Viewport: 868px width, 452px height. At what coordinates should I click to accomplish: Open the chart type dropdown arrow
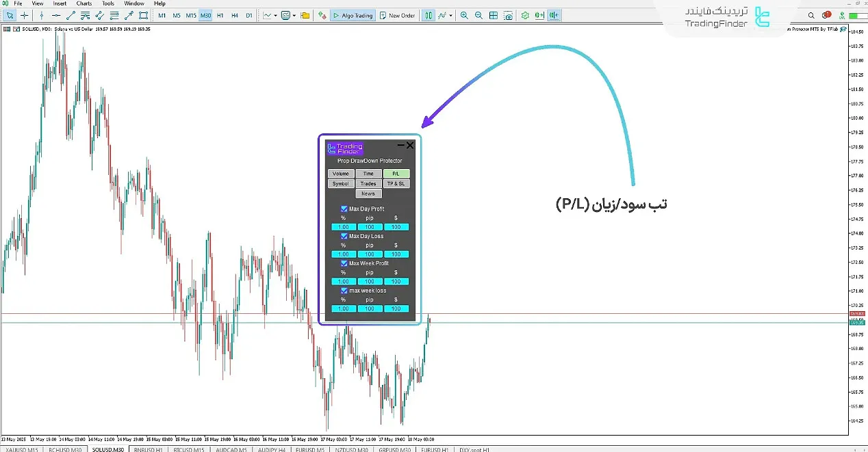tap(275, 15)
